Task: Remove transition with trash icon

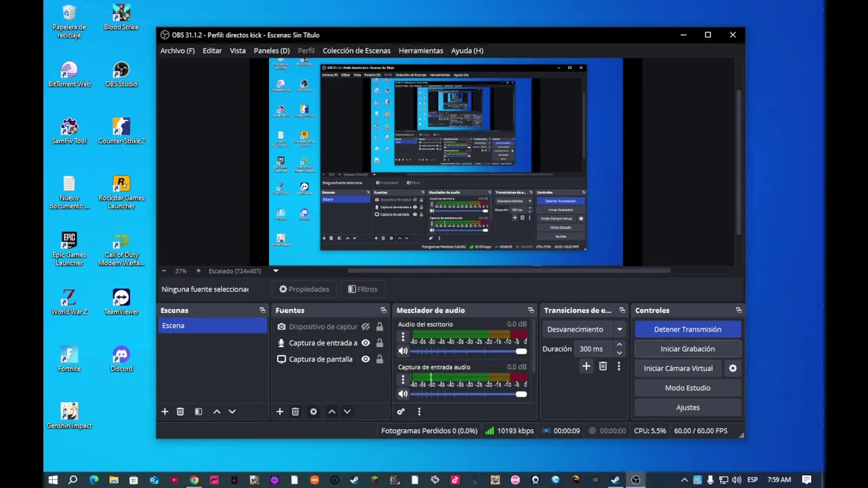Action: [x=603, y=367]
